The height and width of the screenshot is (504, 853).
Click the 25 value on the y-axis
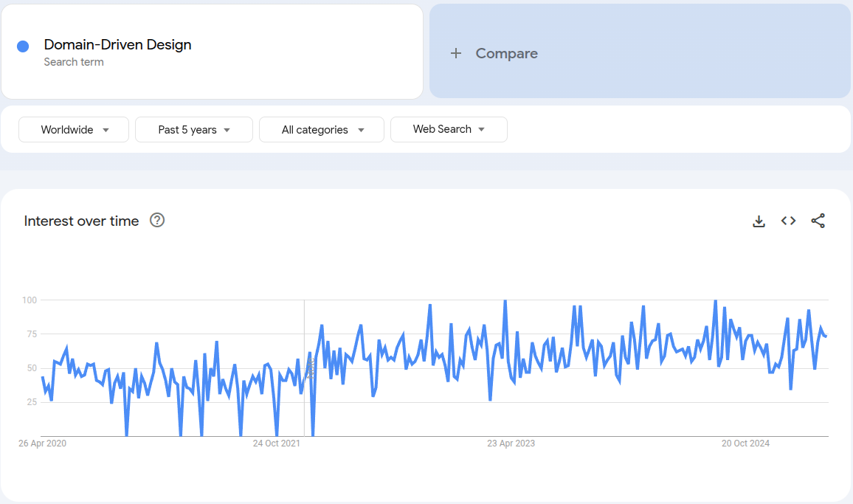coord(32,402)
